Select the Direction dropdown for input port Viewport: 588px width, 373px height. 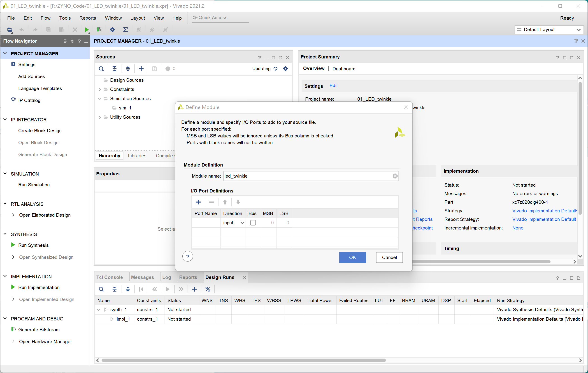(x=233, y=222)
